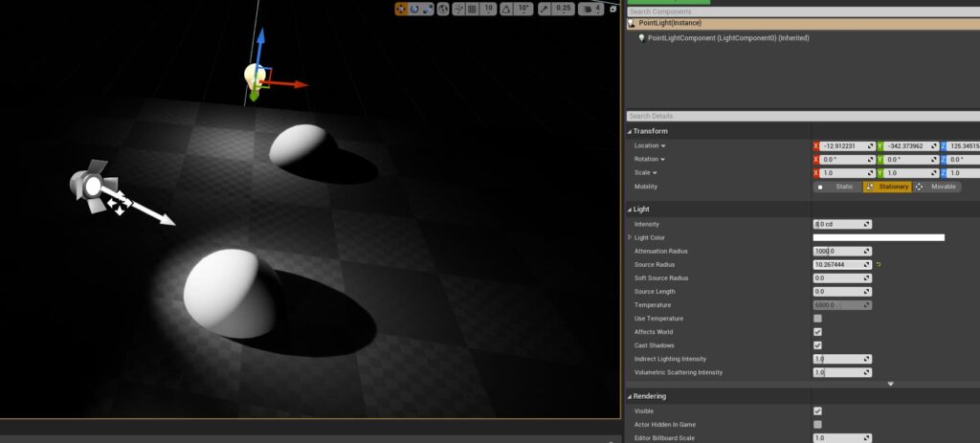Toggle scale snapping icon
The height and width of the screenshot is (443, 980).
tap(544, 9)
